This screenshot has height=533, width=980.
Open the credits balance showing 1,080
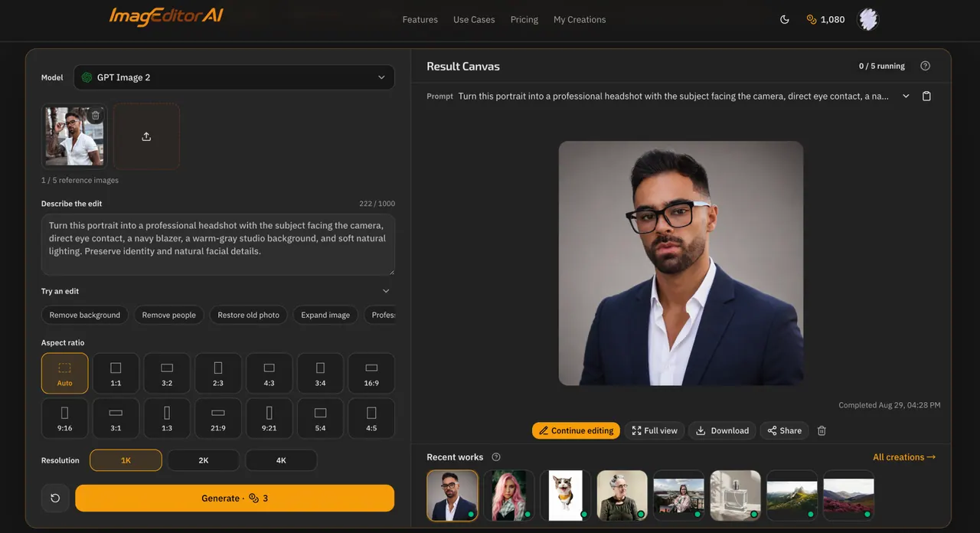826,20
